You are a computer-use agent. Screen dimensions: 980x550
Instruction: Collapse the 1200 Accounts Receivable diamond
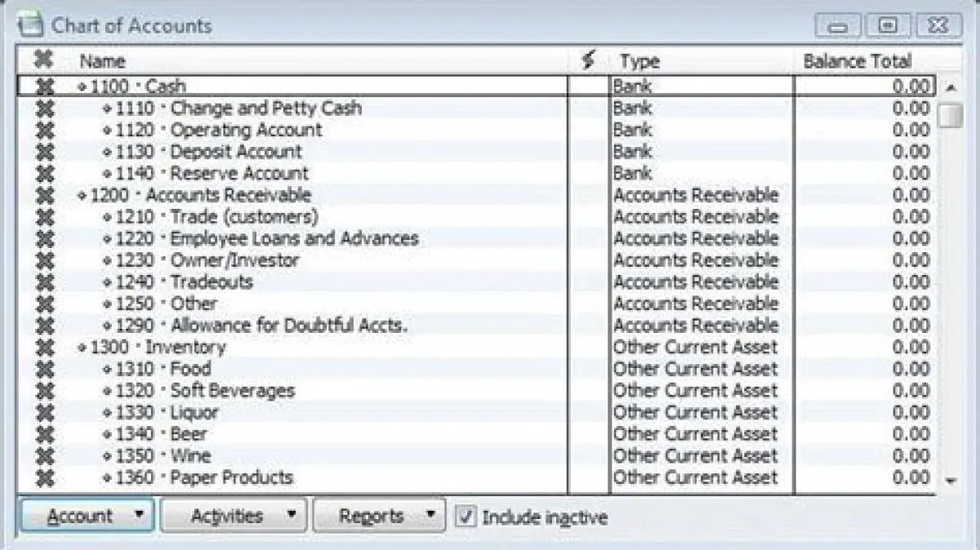point(82,196)
